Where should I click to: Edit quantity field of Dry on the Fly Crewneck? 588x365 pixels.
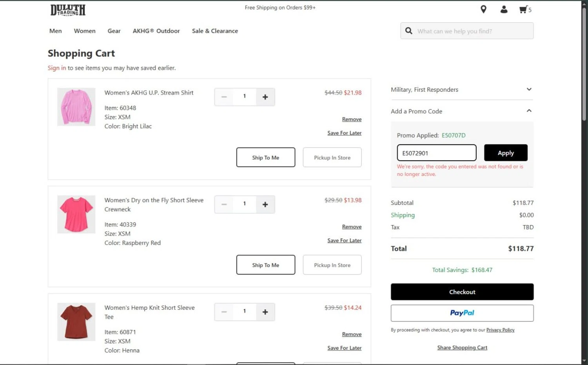[245, 204]
